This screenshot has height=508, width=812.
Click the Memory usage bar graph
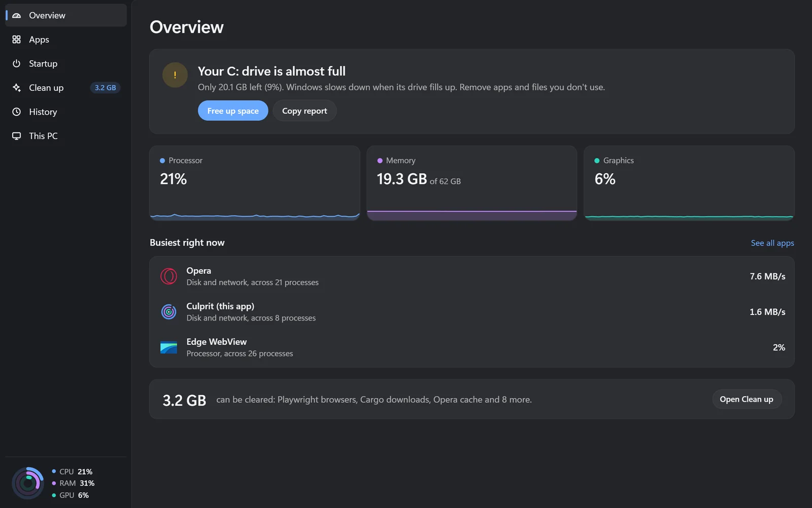[472, 215]
